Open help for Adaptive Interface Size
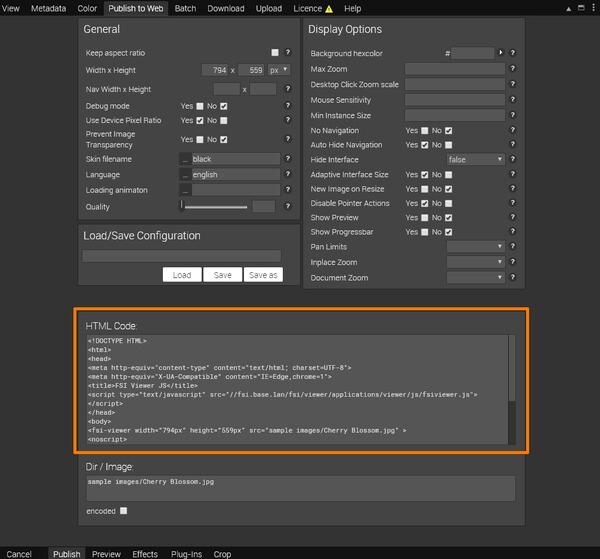Viewport: 600px width, 559px height. (513, 174)
